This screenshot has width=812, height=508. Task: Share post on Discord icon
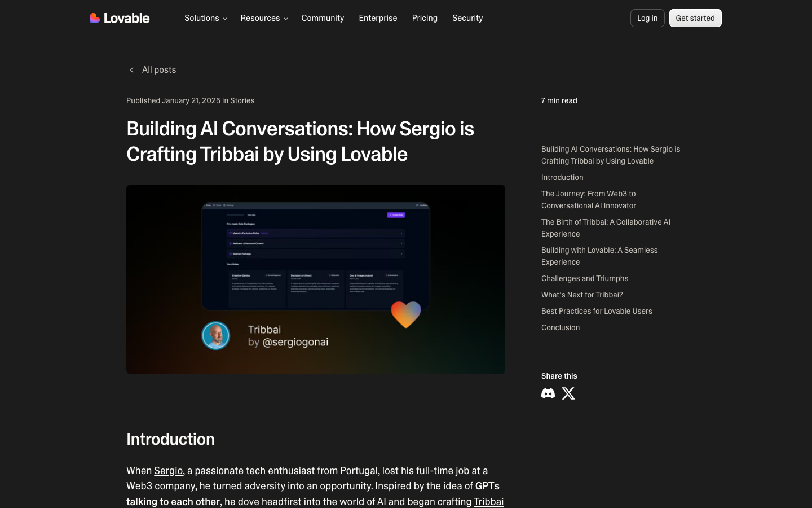pos(548,393)
